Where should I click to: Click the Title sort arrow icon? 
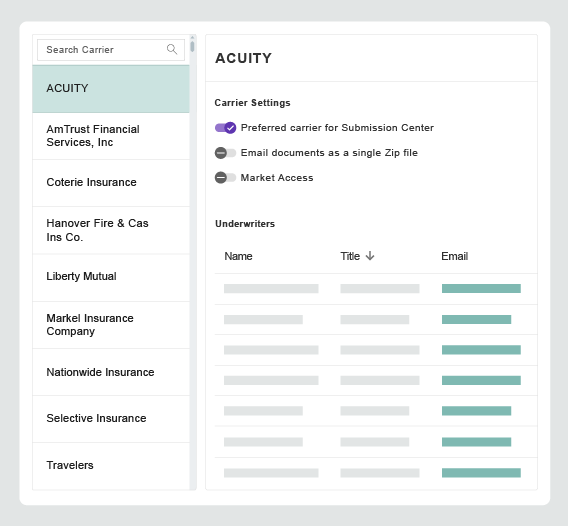[370, 256]
